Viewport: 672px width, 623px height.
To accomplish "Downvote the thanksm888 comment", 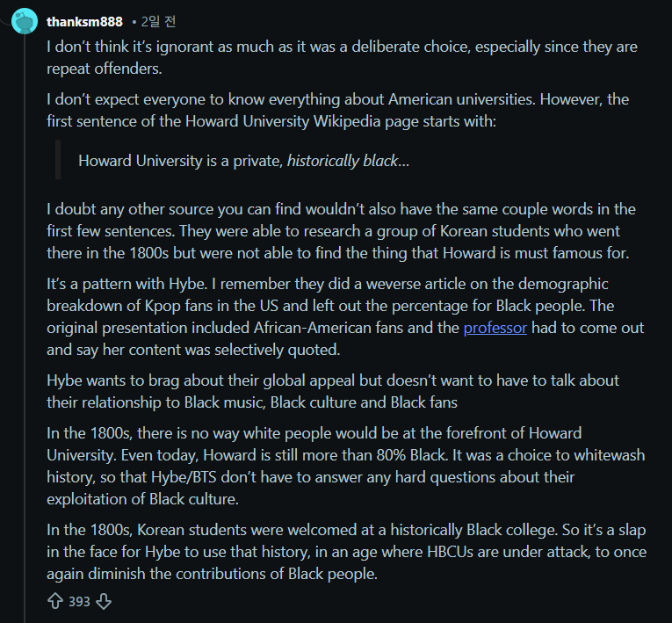I will 104,602.
